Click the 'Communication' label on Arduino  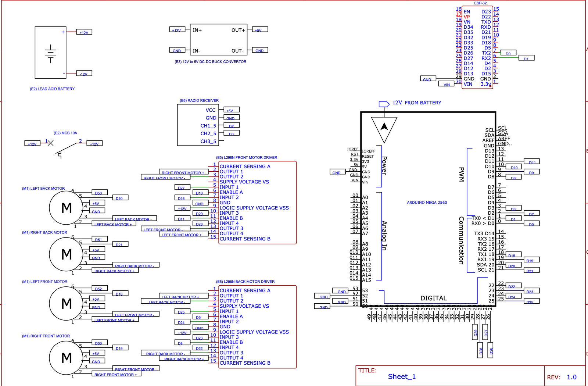[461, 240]
